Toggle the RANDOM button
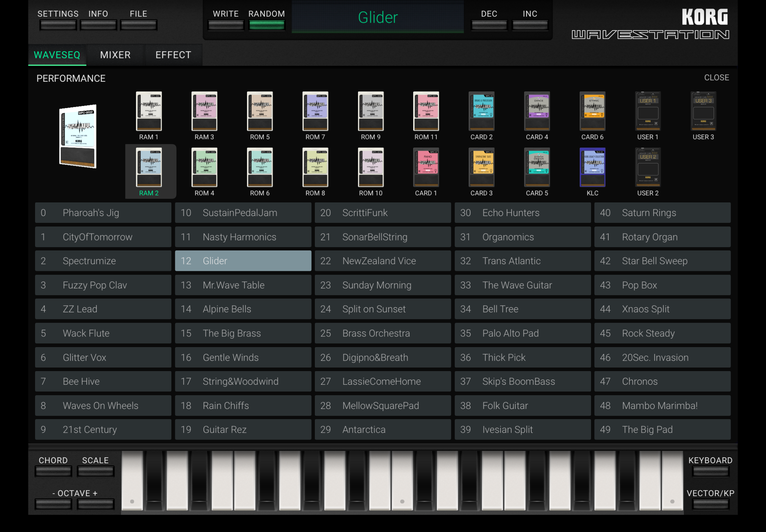 coord(267,25)
